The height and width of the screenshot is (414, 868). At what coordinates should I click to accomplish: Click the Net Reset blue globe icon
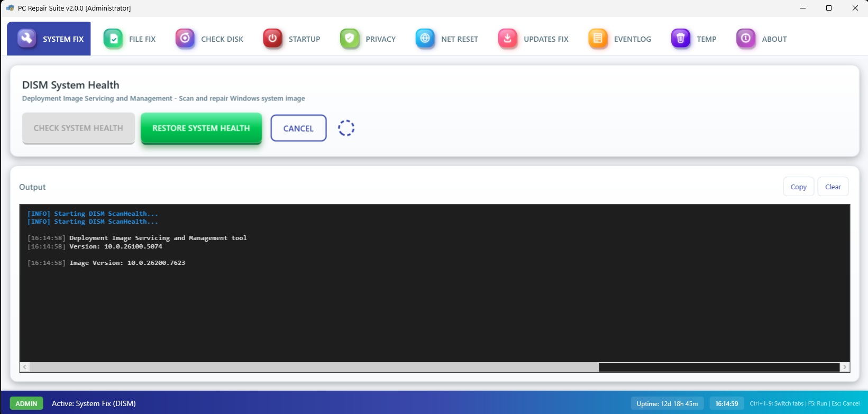[425, 39]
